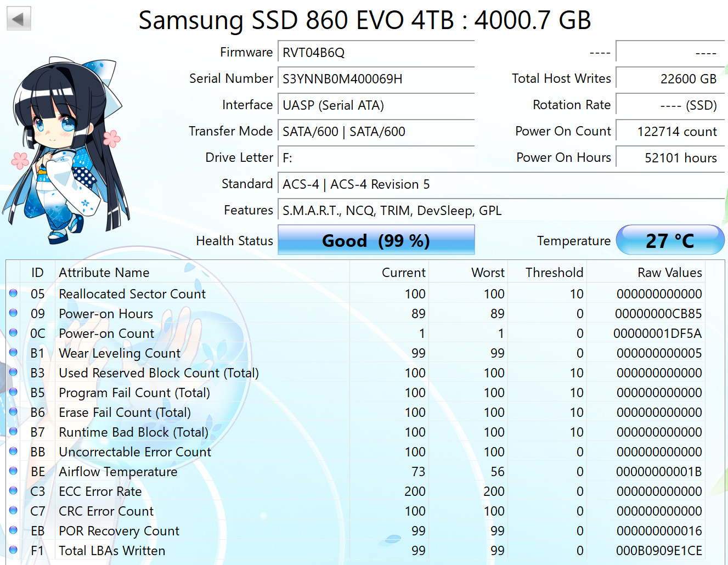
Task: Click status orb for Airflow Temperature row
Action: pyautogui.click(x=13, y=471)
